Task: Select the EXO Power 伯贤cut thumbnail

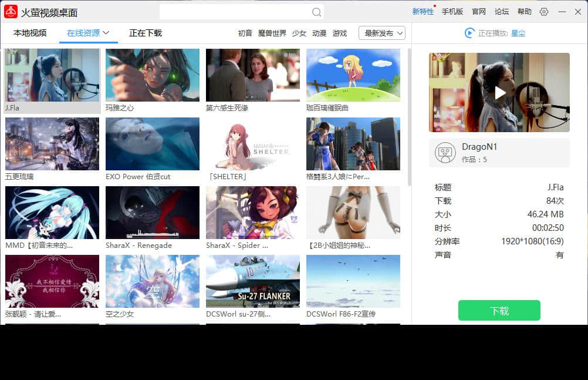Action: tap(153, 144)
